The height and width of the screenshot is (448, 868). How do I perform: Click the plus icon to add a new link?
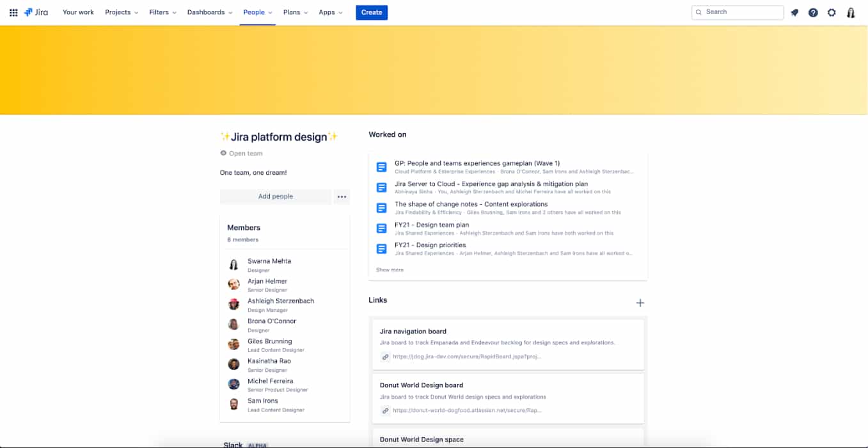pos(640,303)
